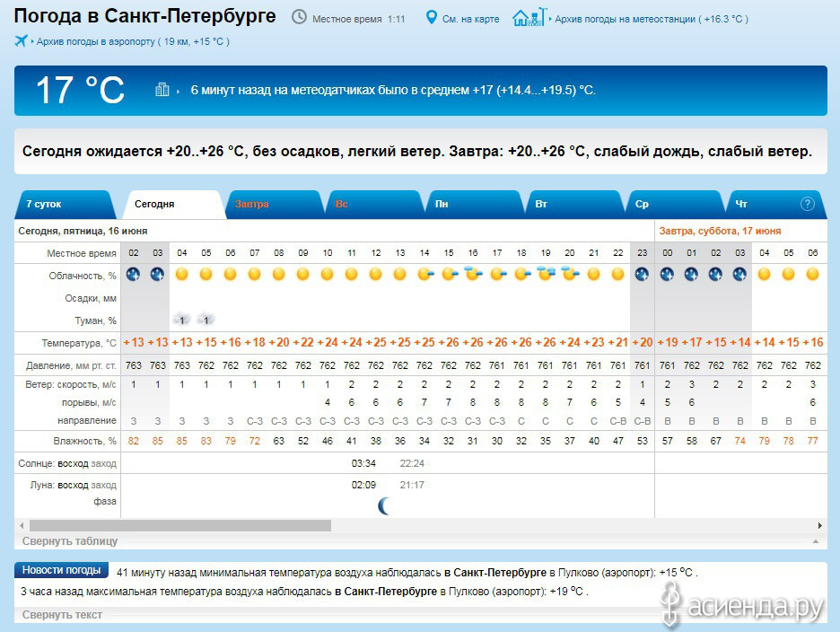This screenshot has width=840, height=632.
Task: Click the sun icon at hour 12
Action: click(375, 275)
